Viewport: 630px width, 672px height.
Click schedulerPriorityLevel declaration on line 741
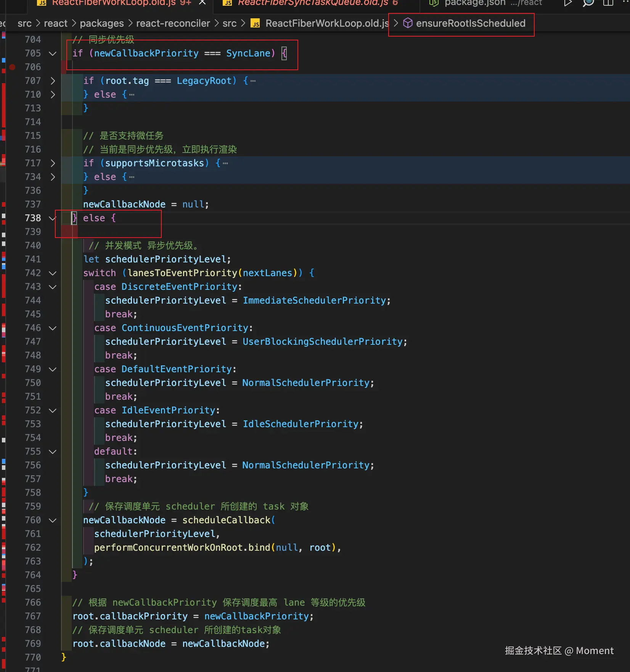pos(166,259)
